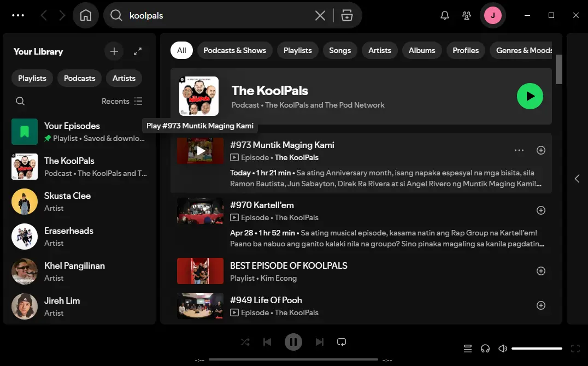
Task: Filter library by Playlists
Action: pyautogui.click(x=32, y=78)
